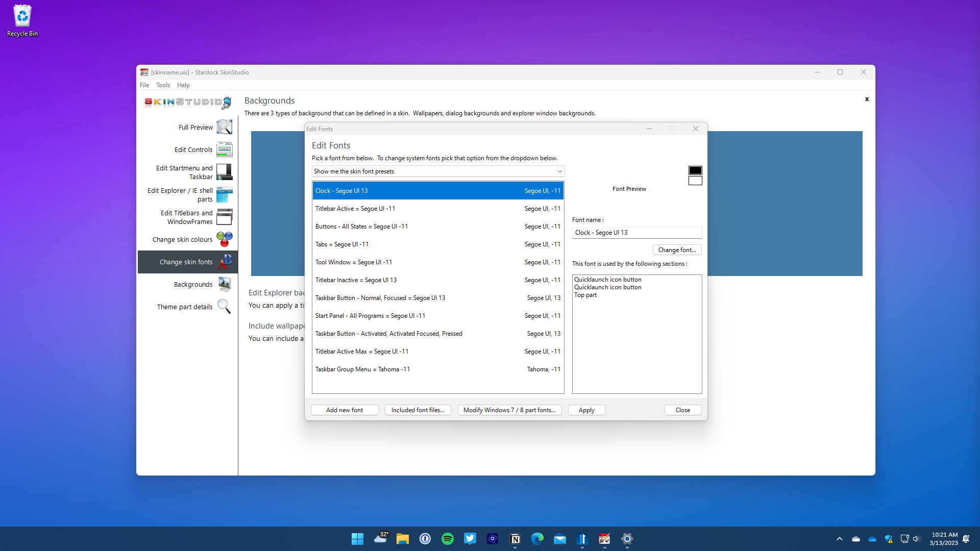Open the File menu
The image size is (980, 551).
pos(144,85)
